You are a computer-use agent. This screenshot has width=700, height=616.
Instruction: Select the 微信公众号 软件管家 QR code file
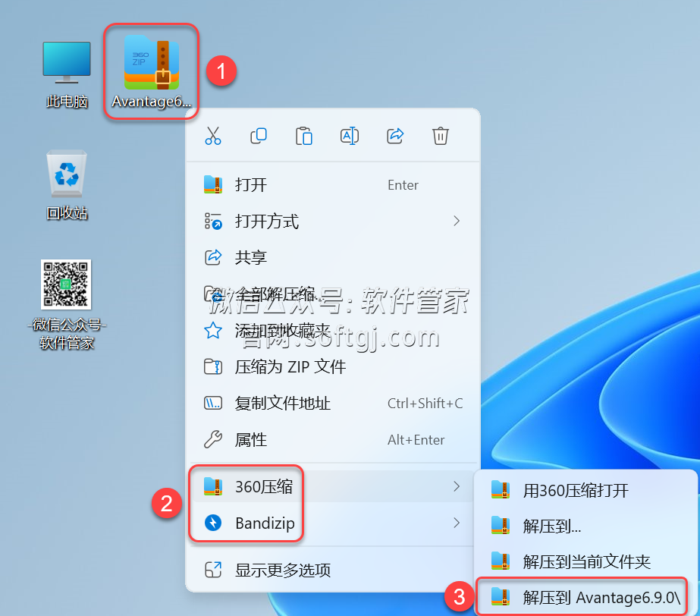pos(67,305)
